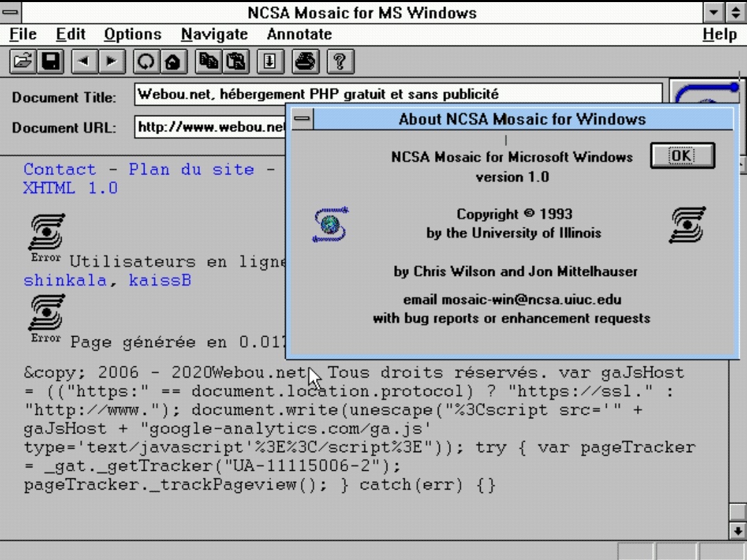
Task: Click 'by Chris Wilson and Jon Mittelhauser' text
Action: point(515,272)
